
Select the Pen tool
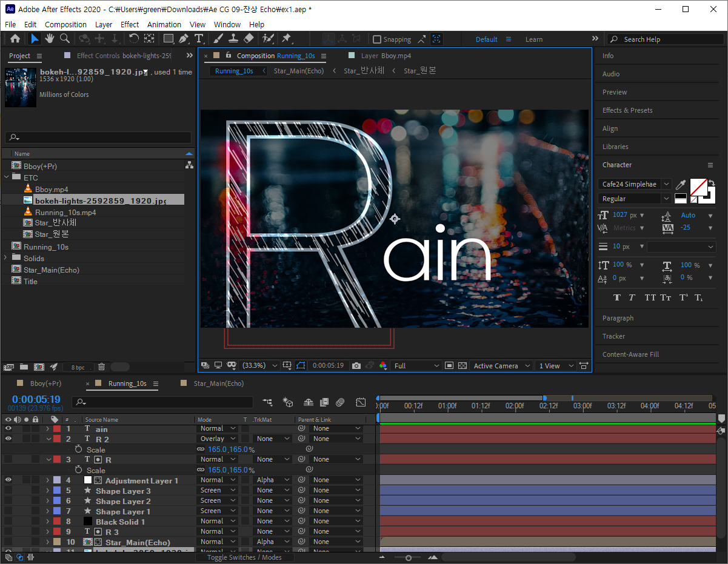click(x=184, y=39)
